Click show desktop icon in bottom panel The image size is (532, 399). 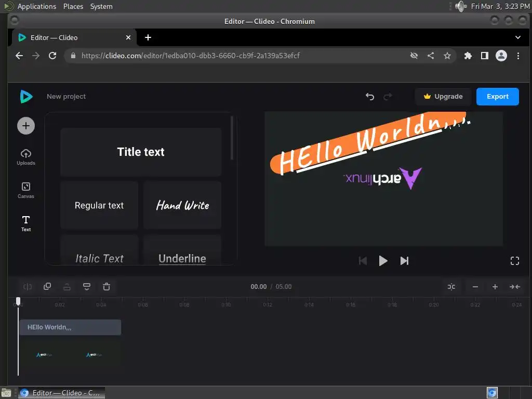coord(6,393)
